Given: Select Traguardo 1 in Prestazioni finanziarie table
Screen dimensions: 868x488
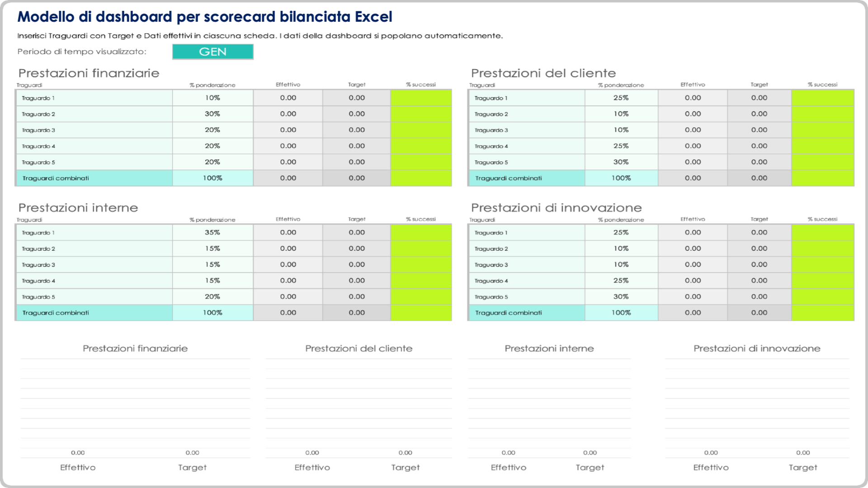Looking at the screenshot, I should click(x=94, y=98).
